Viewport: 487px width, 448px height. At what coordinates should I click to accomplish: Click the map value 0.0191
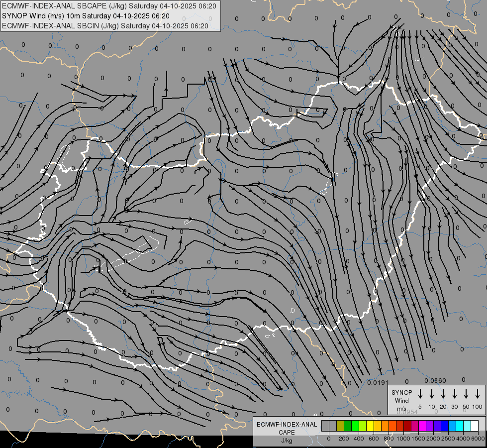click(x=378, y=382)
